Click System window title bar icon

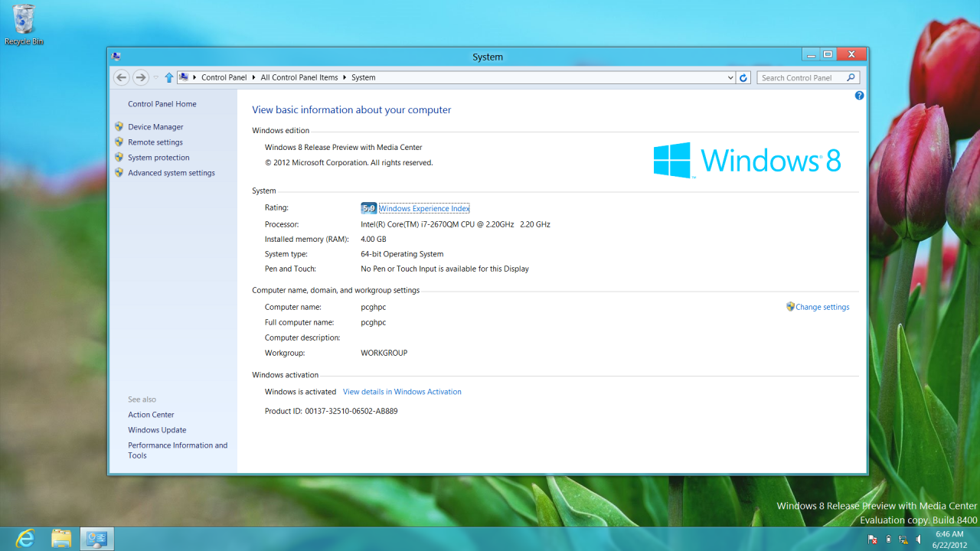coord(116,56)
